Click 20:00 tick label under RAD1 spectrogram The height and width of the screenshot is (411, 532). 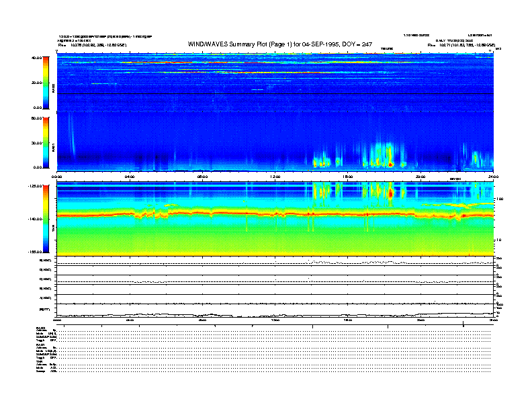420,177
